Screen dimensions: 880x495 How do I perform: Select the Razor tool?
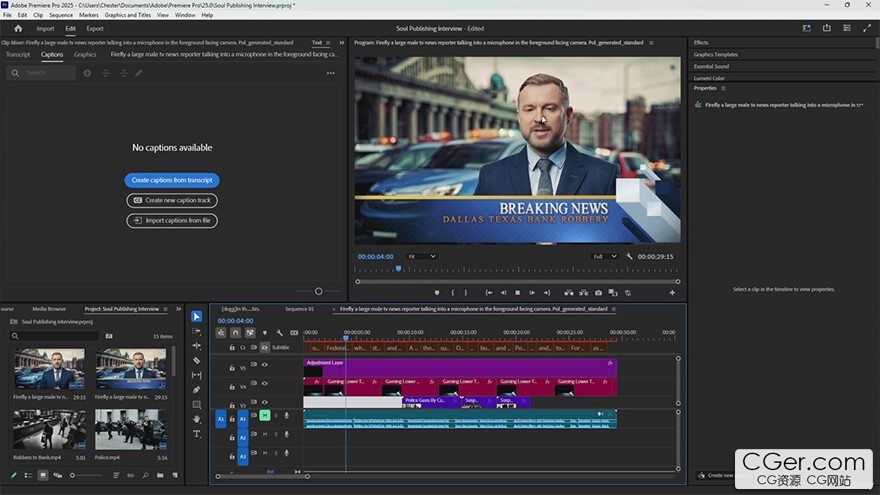point(196,360)
